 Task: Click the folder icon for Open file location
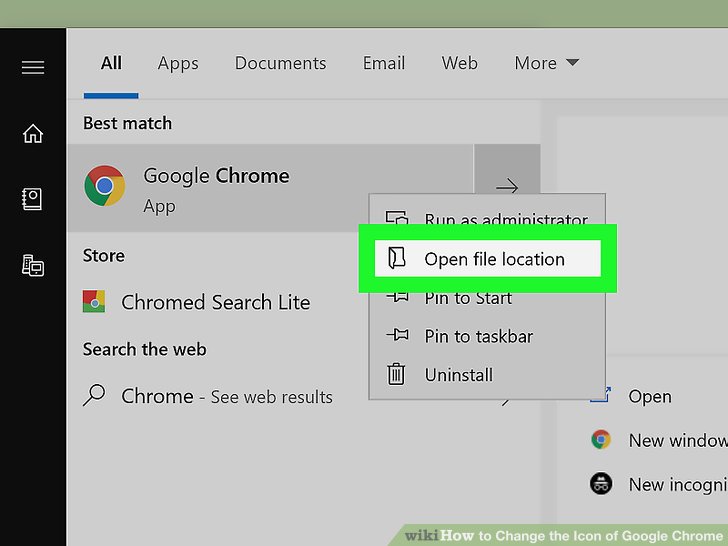click(x=396, y=258)
